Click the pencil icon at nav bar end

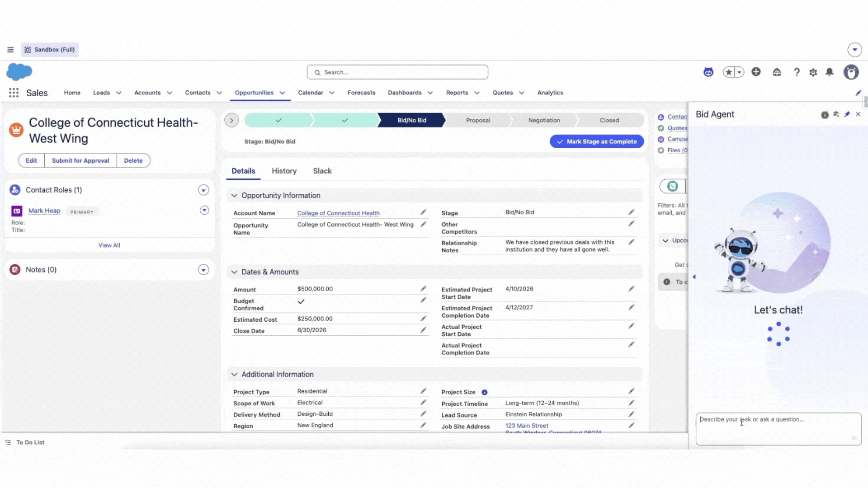click(858, 93)
